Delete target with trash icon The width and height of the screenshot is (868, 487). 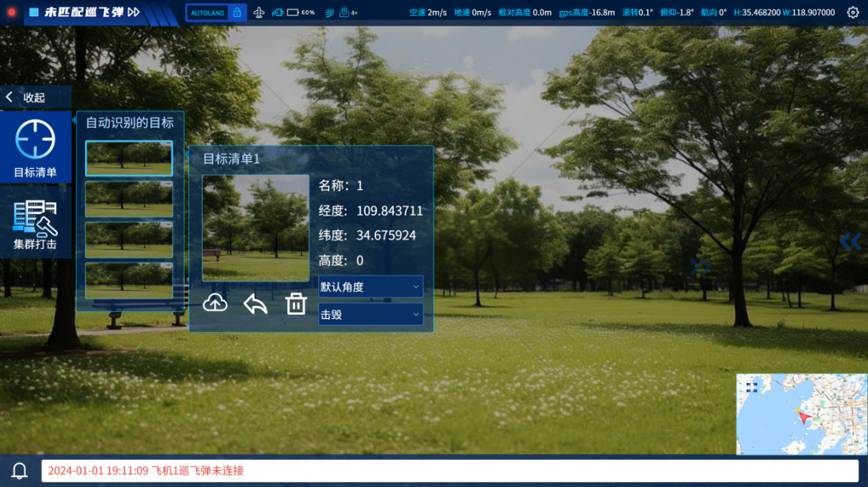click(x=296, y=304)
